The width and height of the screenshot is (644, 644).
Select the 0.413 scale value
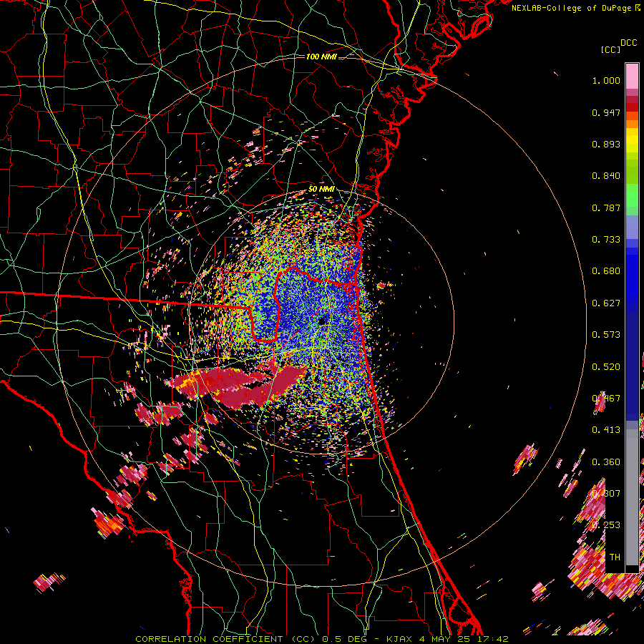tap(606, 430)
